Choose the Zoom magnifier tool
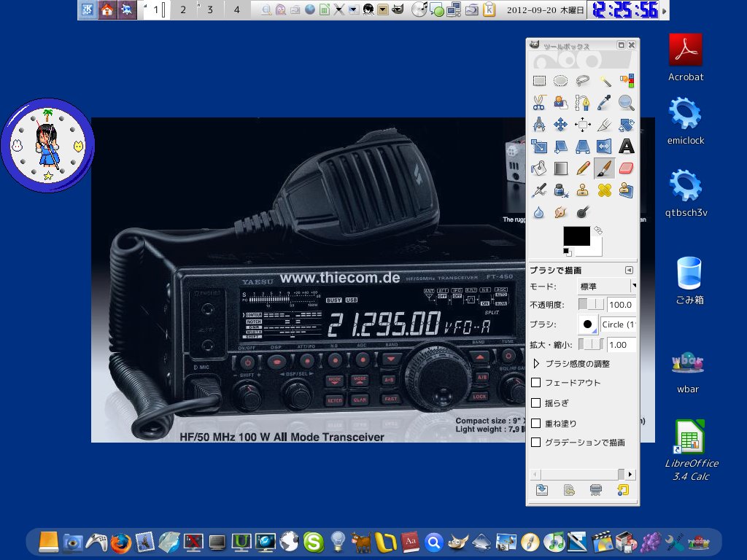 (627, 102)
